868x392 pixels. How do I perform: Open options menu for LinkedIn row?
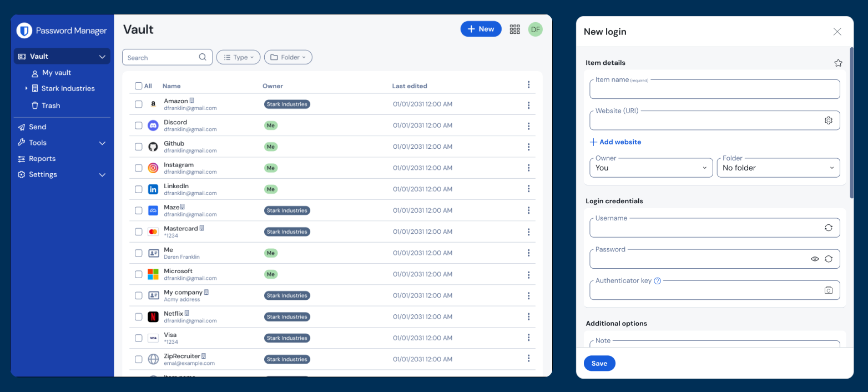[x=528, y=189]
